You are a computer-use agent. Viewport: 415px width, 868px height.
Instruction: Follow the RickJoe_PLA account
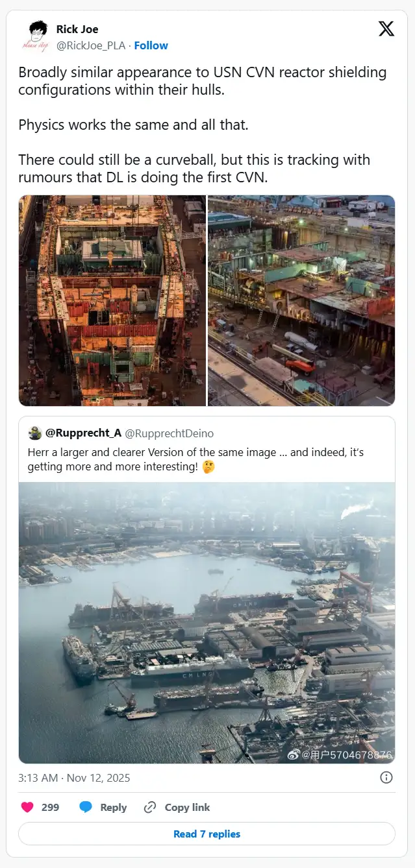point(151,45)
